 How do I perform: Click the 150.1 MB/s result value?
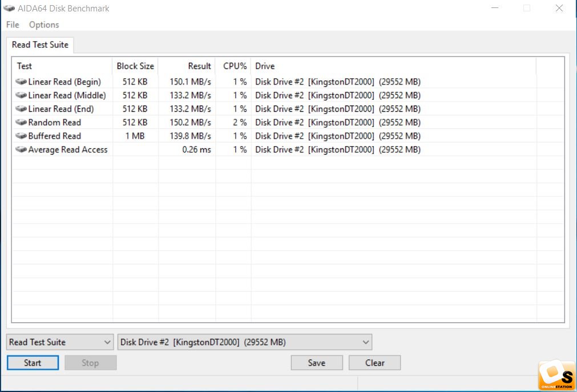point(190,82)
